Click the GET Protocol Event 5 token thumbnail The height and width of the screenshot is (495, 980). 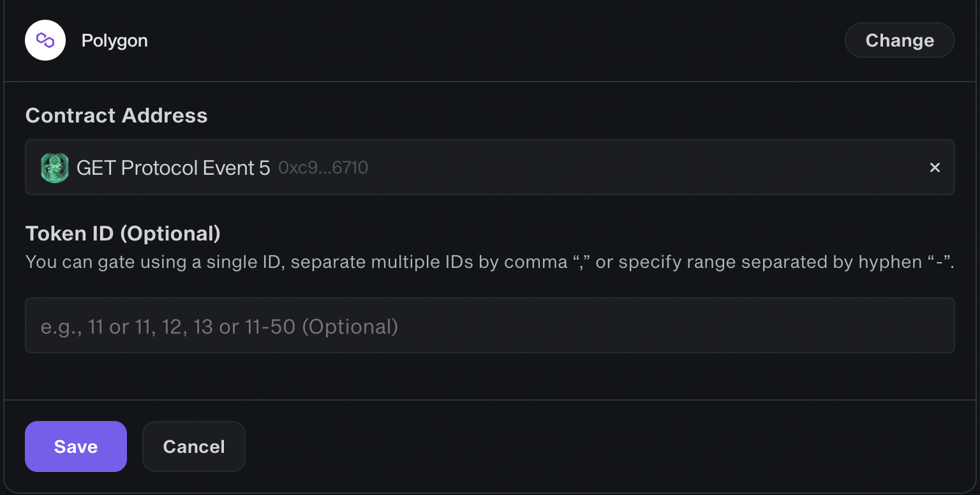point(55,168)
